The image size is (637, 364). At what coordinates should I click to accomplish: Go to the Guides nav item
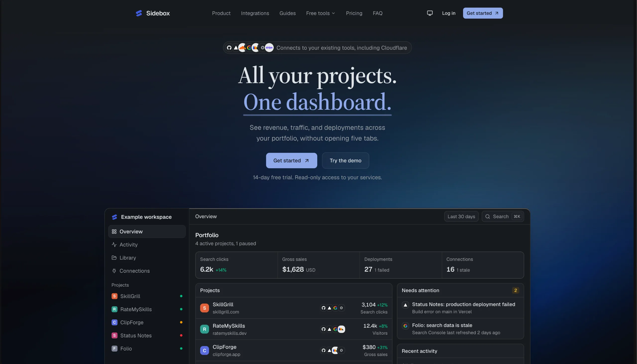coord(287,13)
